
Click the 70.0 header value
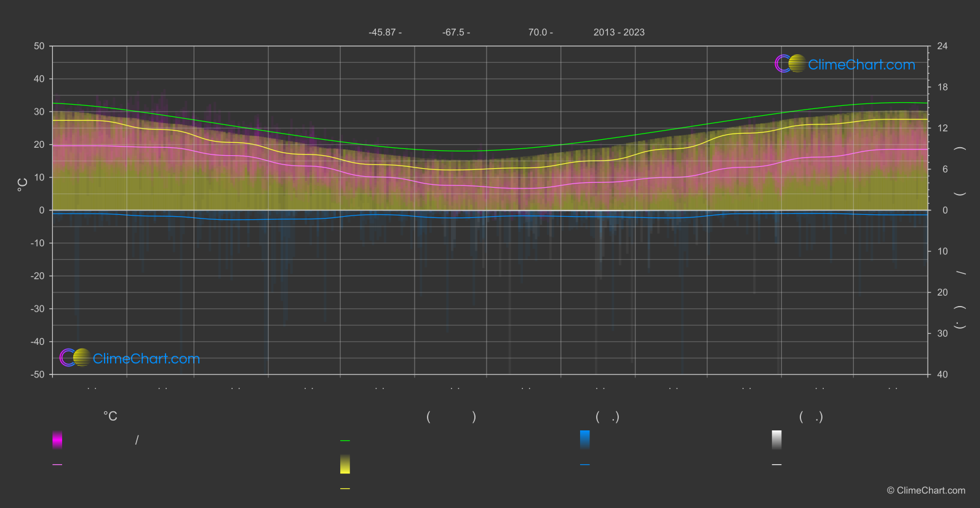point(540,32)
